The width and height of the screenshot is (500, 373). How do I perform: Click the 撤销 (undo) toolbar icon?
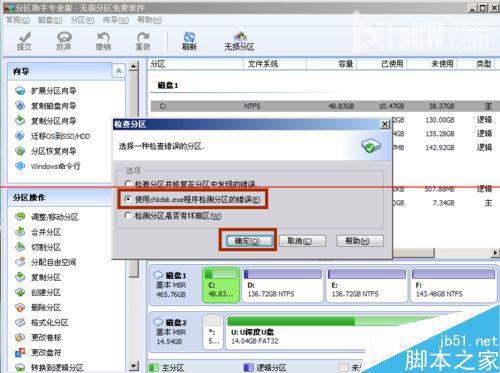coord(103,41)
